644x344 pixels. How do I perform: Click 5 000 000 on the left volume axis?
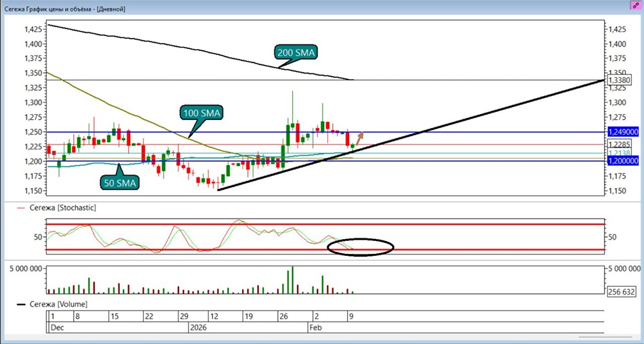tap(24, 269)
